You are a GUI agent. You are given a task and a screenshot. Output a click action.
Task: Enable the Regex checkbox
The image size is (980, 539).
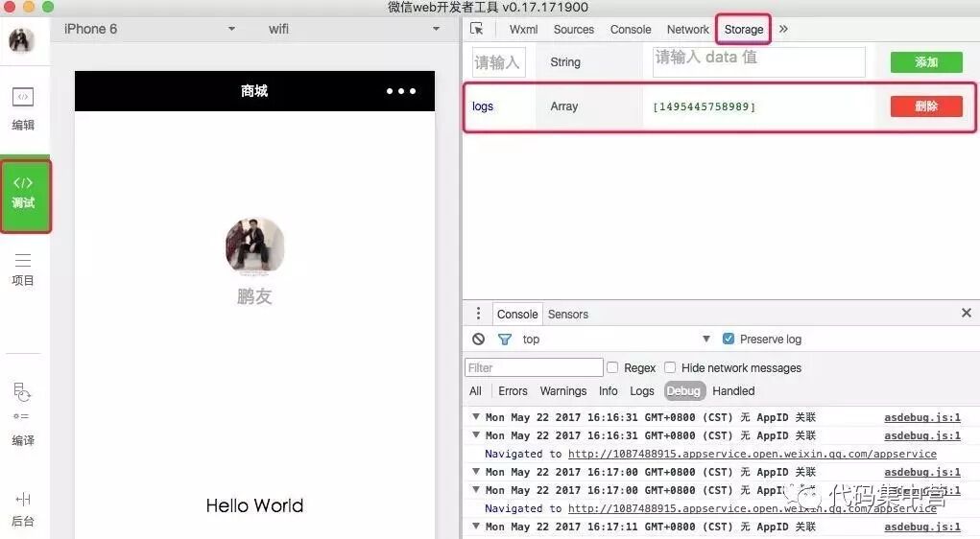tap(612, 367)
